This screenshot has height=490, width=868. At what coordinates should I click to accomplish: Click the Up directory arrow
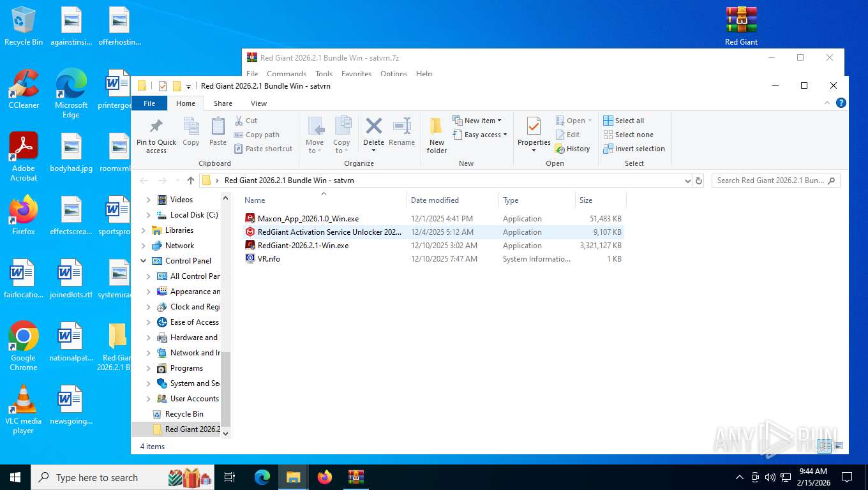tap(190, 181)
